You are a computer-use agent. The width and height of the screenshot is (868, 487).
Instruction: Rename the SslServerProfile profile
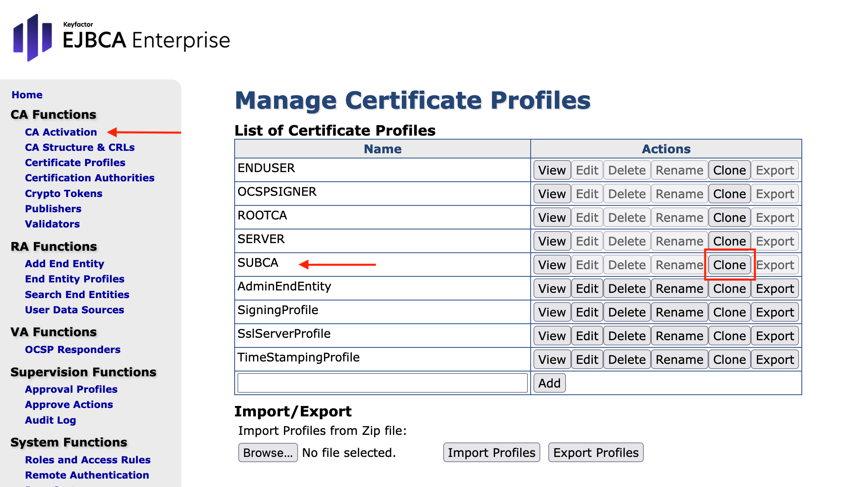click(x=679, y=336)
